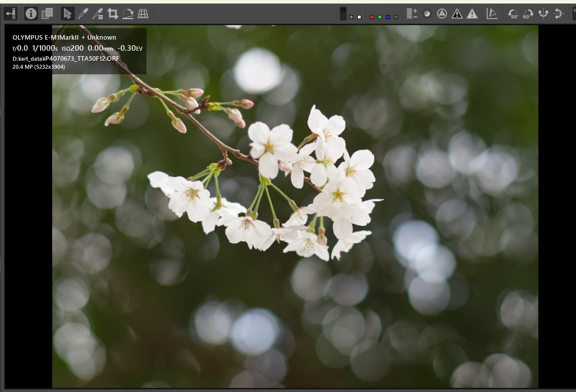
Task: Toggle the before/after view icon
Action: click(47, 14)
